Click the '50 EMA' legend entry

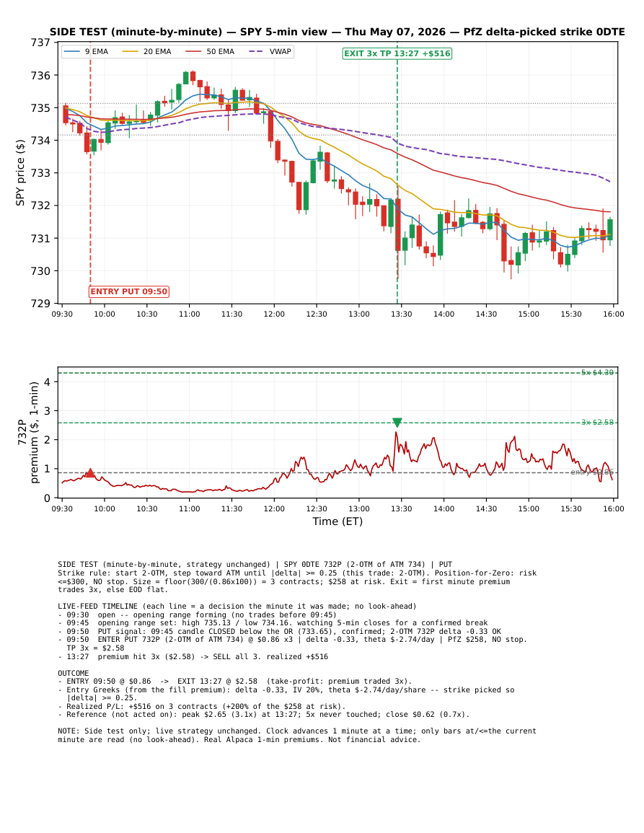click(x=210, y=51)
